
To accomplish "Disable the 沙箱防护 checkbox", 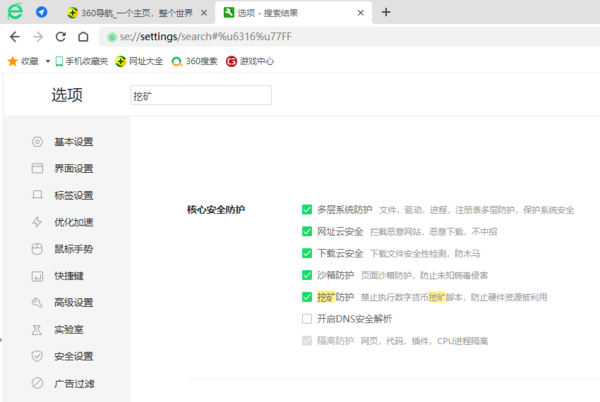I will click(307, 275).
